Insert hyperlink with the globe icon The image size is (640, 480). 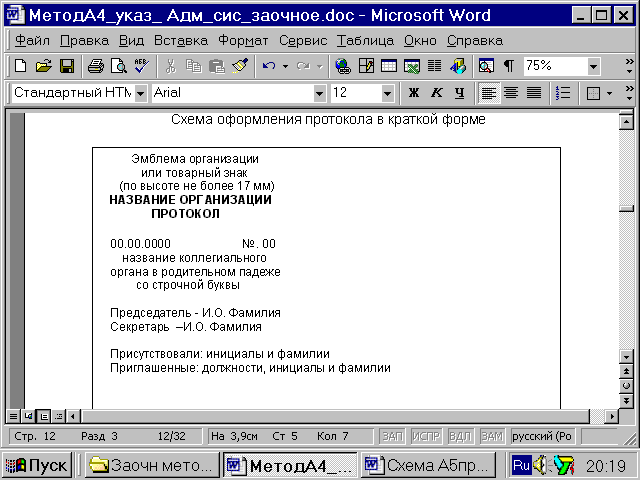342,66
